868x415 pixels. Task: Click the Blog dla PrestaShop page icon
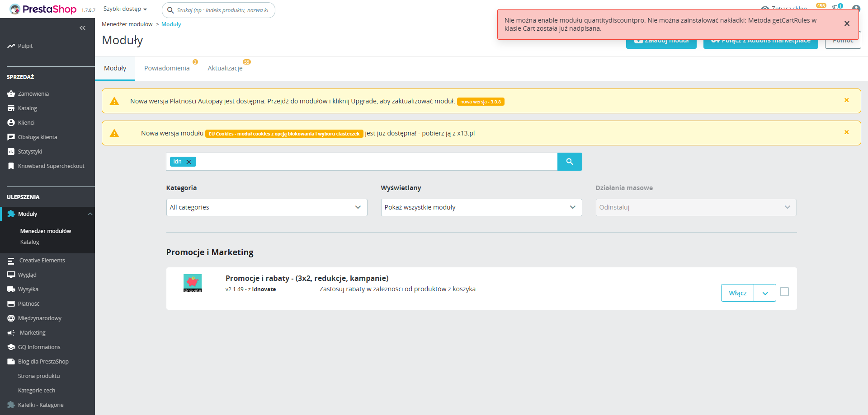click(x=11, y=362)
